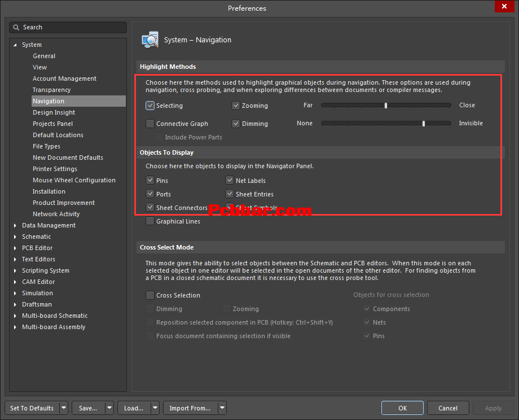The height and width of the screenshot is (420, 519).
Task: Enable the Graphical Lines checkbox
Action: point(150,221)
